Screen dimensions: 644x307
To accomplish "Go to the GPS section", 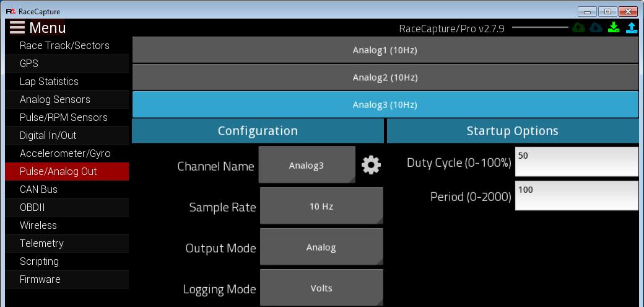I will tap(67, 63).
